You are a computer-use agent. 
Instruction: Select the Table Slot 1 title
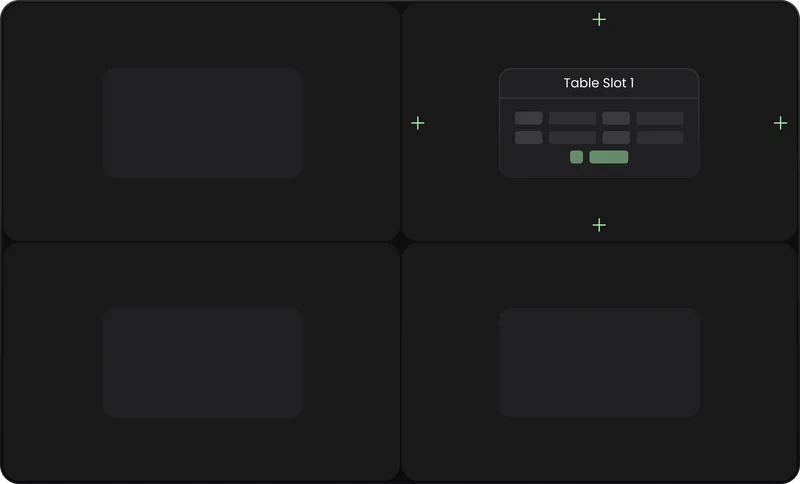point(599,83)
